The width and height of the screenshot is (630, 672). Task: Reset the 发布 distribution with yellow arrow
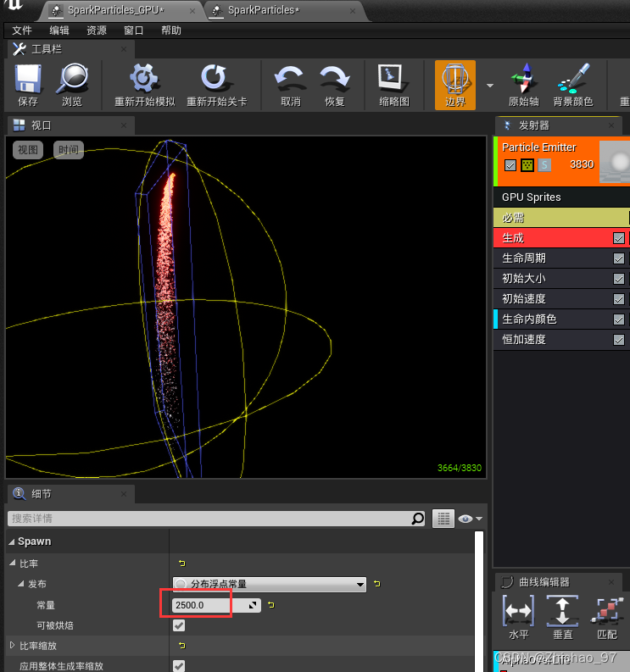pyautogui.click(x=377, y=584)
